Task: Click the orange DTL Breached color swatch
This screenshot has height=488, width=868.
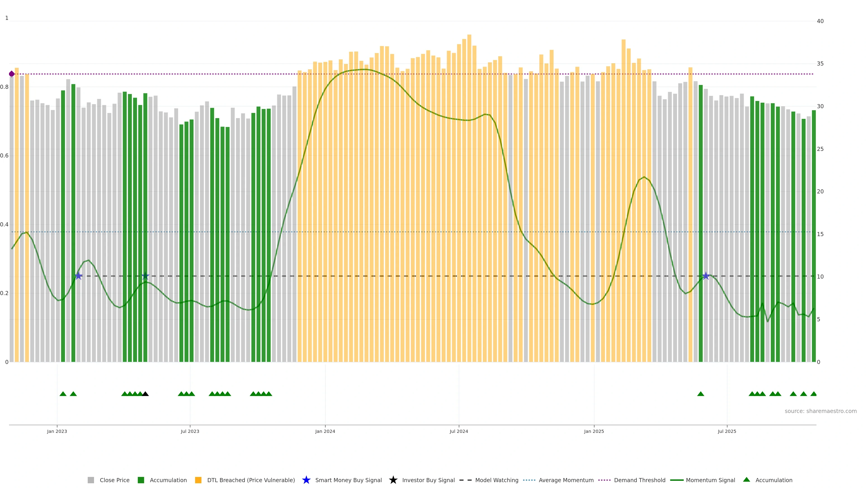Action: tap(198, 480)
